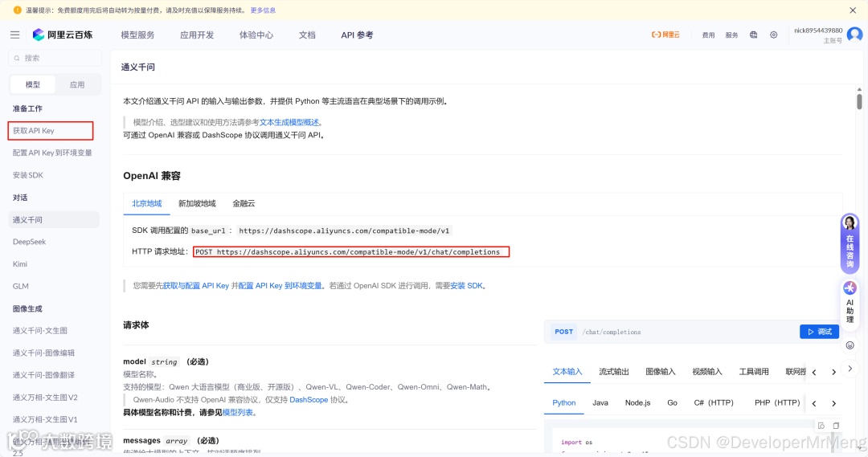868x457 pixels.
Task: Click the user avatar icon
Action: coord(854,35)
